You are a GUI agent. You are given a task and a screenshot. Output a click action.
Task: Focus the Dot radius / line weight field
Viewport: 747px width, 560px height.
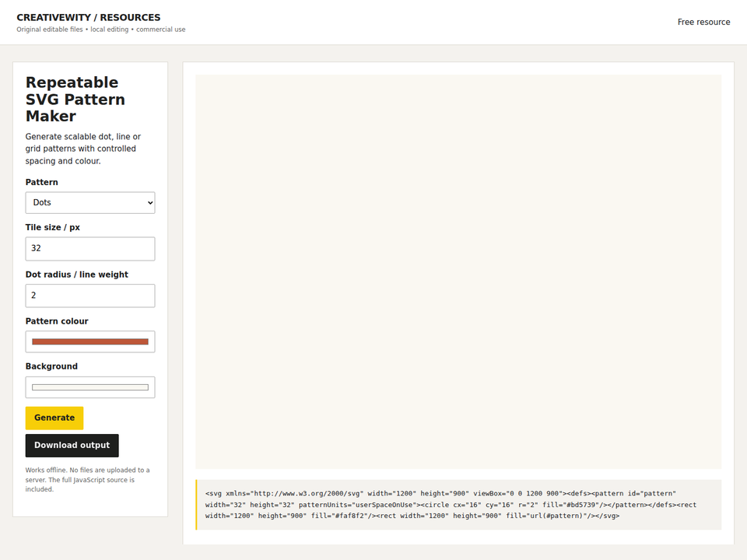90,296
